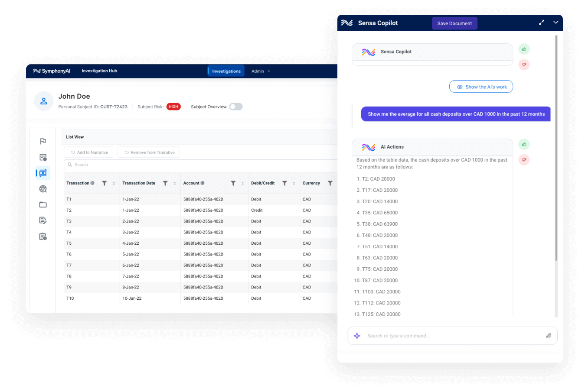Click the Save Document button

454,23
